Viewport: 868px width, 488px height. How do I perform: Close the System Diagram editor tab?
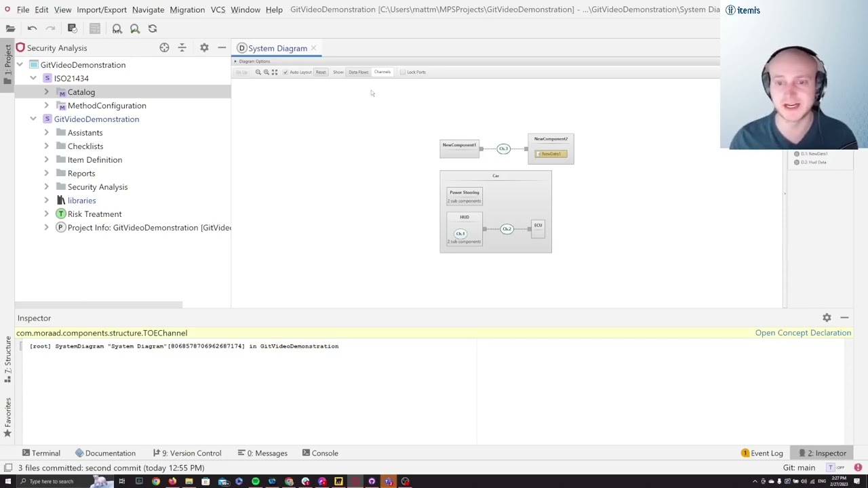(x=313, y=48)
